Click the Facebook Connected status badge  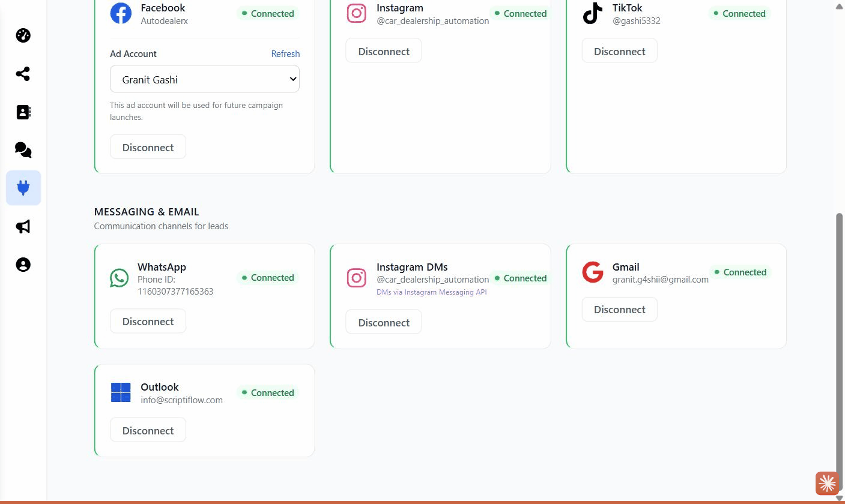tap(267, 13)
